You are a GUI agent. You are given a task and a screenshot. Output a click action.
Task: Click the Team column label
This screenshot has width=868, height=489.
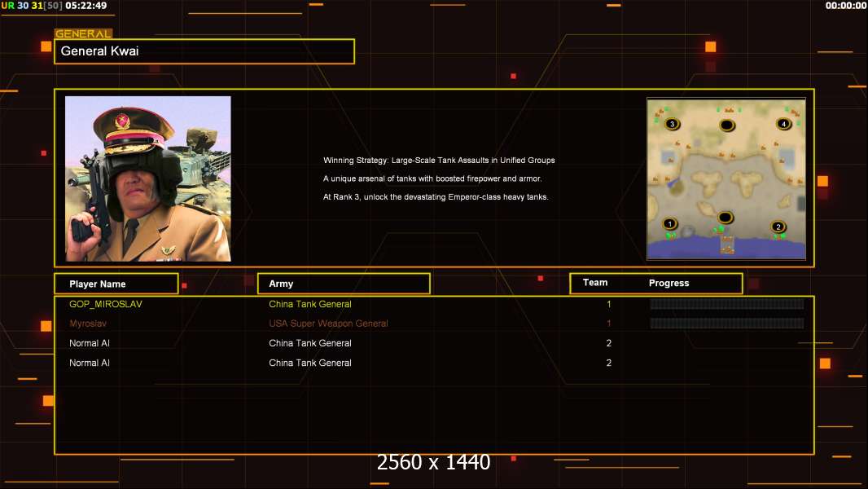coord(595,283)
